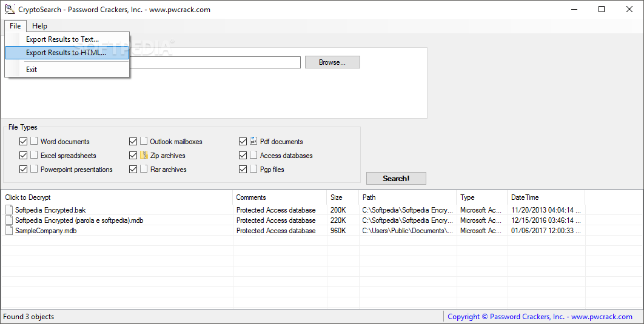
Task: Uncheck the Rar archives checkbox
Action: click(133, 170)
